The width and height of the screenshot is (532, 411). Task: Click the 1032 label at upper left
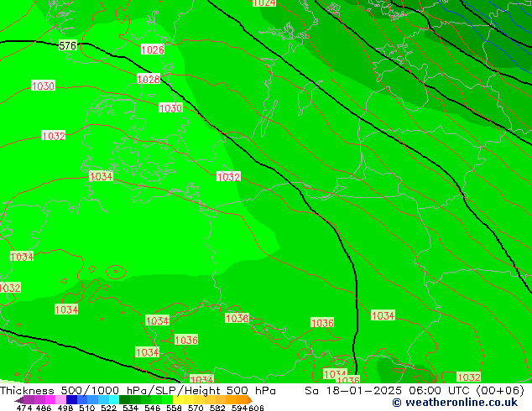click(54, 136)
